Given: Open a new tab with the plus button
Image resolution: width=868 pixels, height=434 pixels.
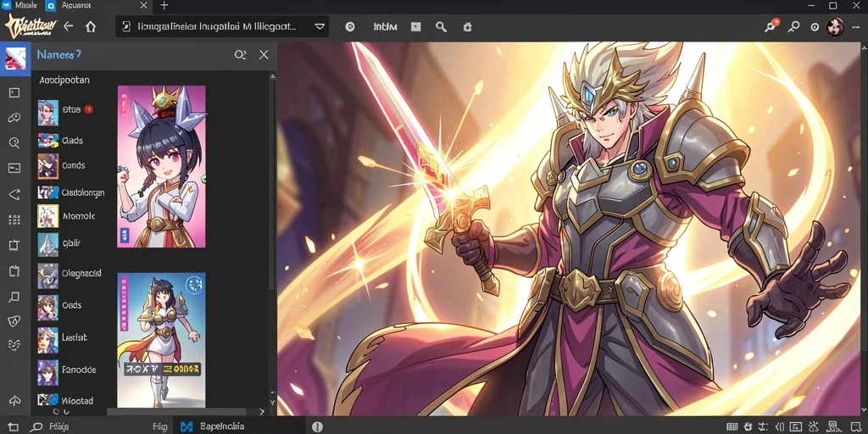Looking at the screenshot, I should [164, 6].
